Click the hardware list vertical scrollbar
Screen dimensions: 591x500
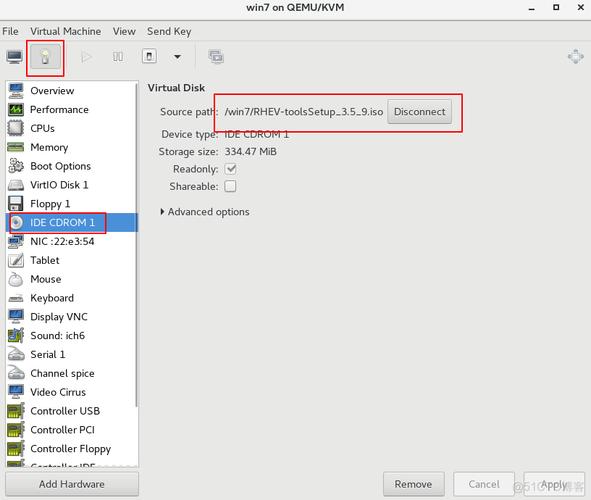tap(136, 245)
